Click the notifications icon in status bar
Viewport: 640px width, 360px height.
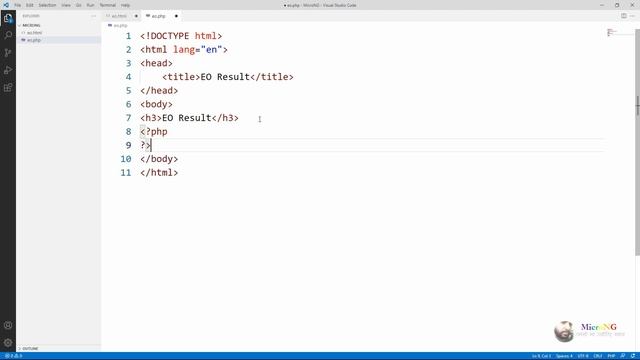(x=633, y=356)
